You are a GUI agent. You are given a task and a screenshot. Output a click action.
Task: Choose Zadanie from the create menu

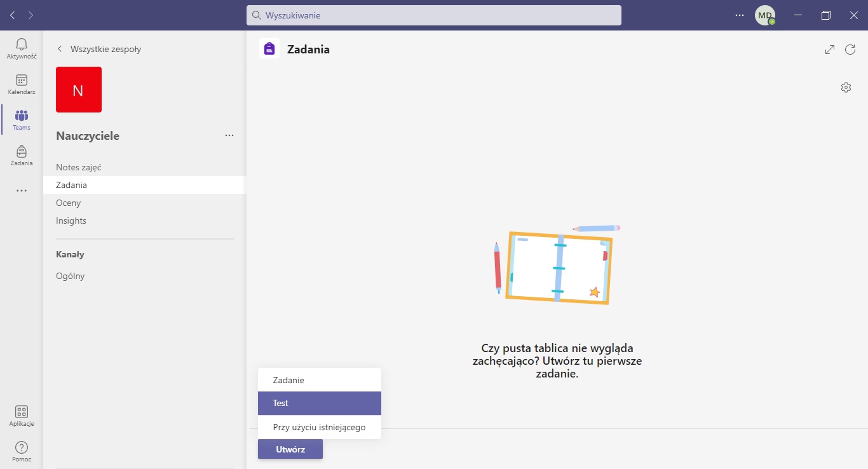(319, 380)
